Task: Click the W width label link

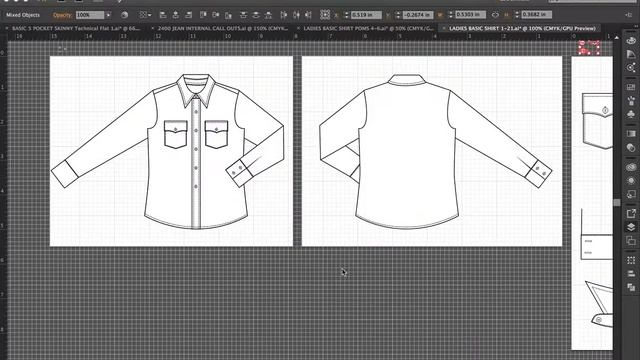Action: click(x=440, y=15)
